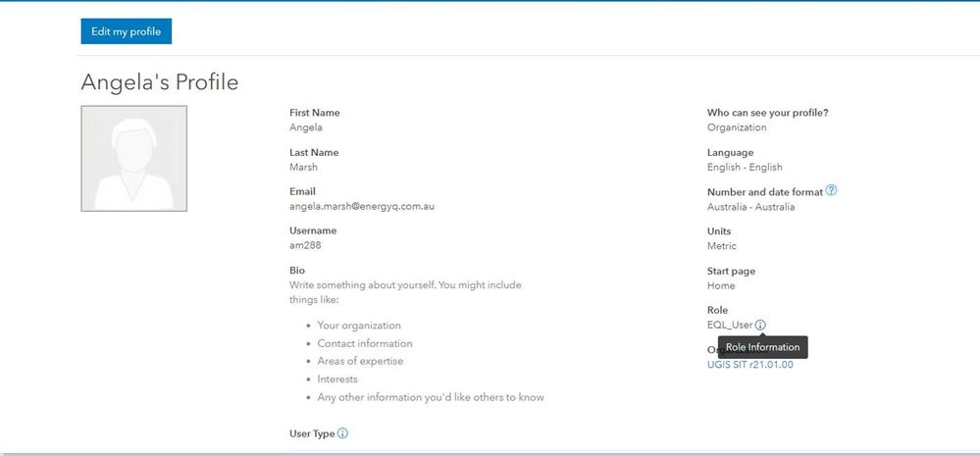Click the Role information icon
This screenshot has width=980, height=456.
[x=761, y=325]
